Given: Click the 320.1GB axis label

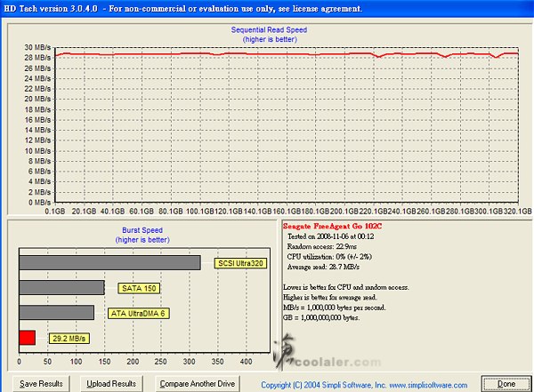Looking at the screenshot, I should click(x=517, y=212).
